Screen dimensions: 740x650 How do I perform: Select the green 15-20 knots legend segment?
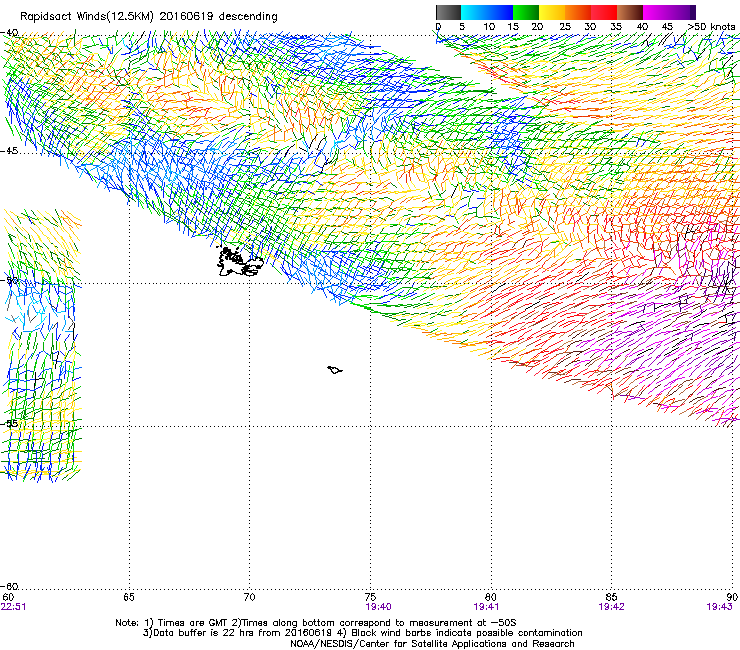click(x=526, y=12)
